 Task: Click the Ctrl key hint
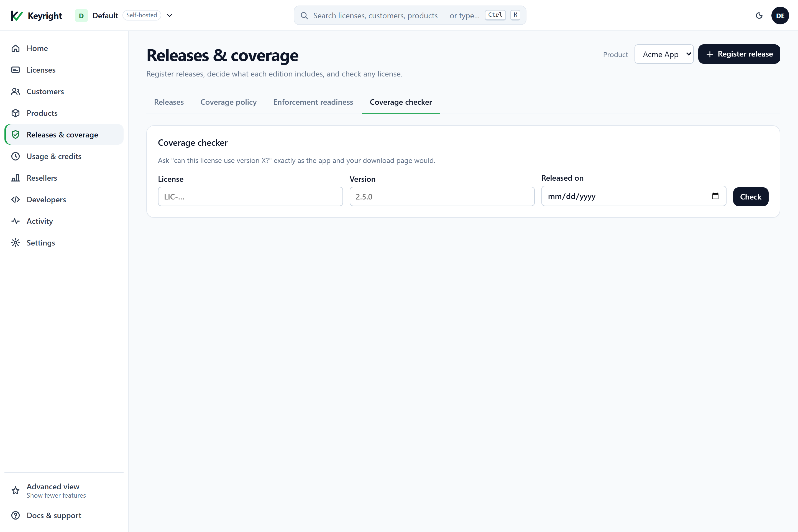[495, 15]
